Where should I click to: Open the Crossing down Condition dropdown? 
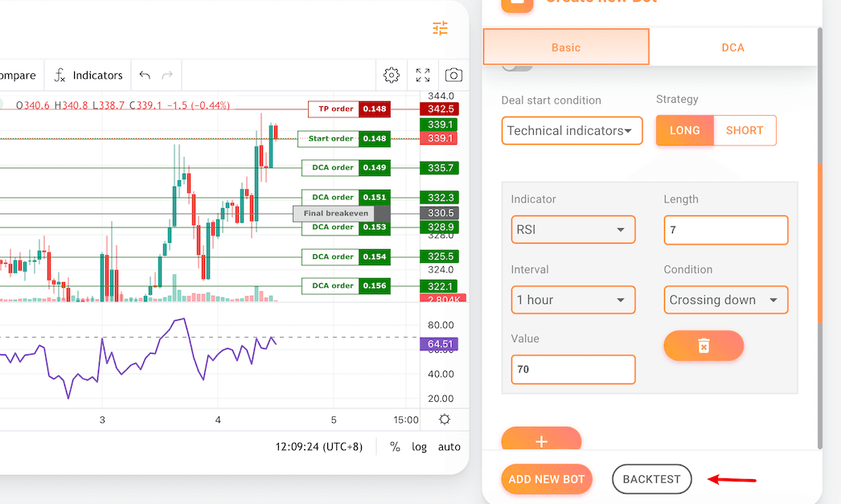pyautogui.click(x=725, y=300)
